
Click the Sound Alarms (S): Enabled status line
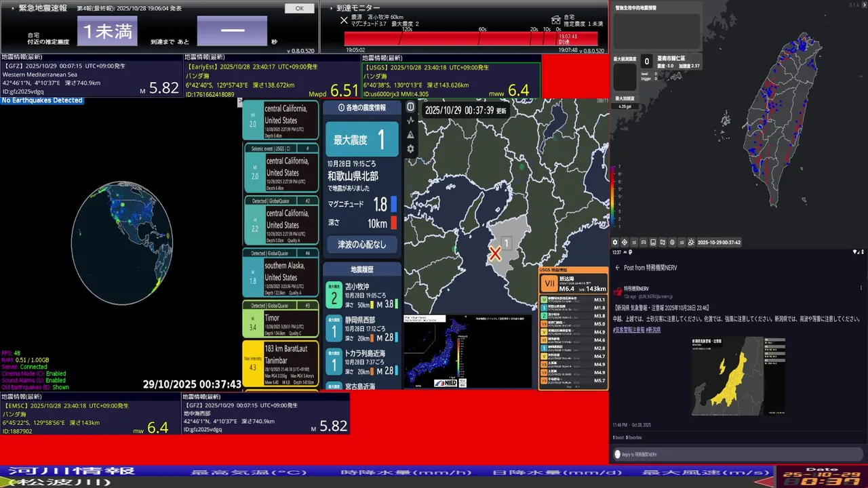tap(34, 380)
